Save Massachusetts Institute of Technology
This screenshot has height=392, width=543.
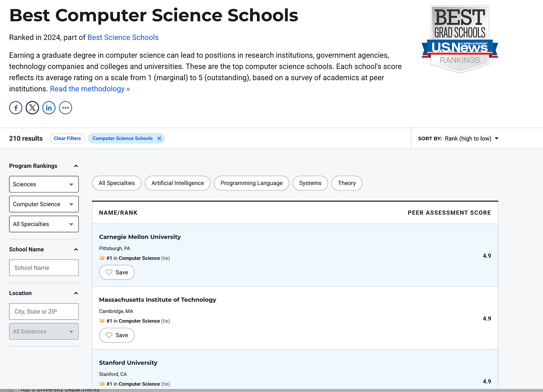click(x=117, y=335)
